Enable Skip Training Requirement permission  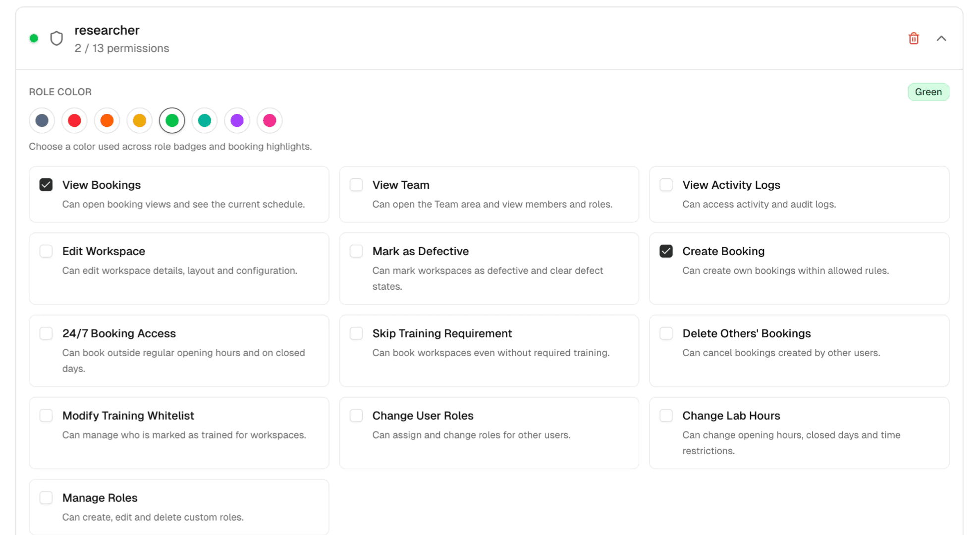356,333
